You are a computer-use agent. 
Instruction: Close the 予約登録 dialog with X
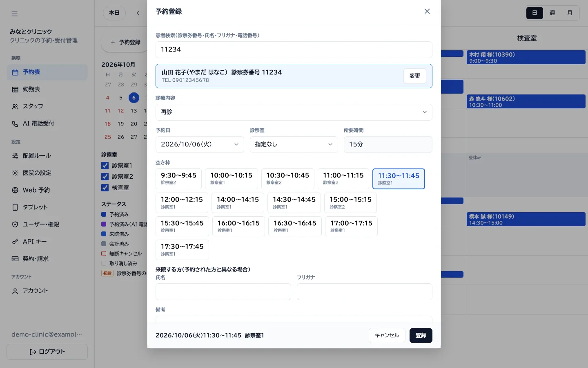(x=427, y=11)
